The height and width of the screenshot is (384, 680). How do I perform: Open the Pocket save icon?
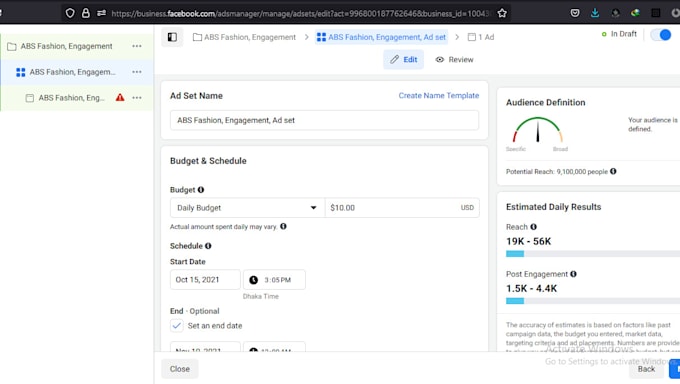click(x=575, y=13)
